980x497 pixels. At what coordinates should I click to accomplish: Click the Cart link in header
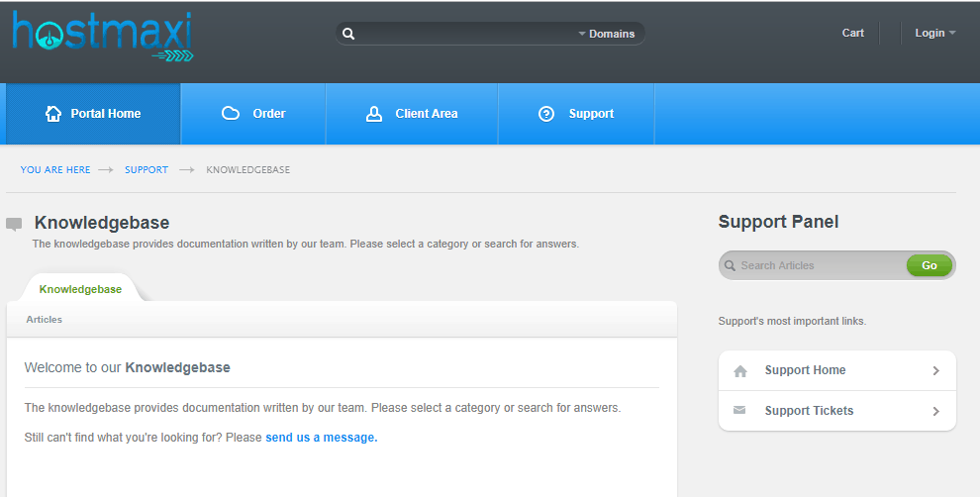coord(852,33)
